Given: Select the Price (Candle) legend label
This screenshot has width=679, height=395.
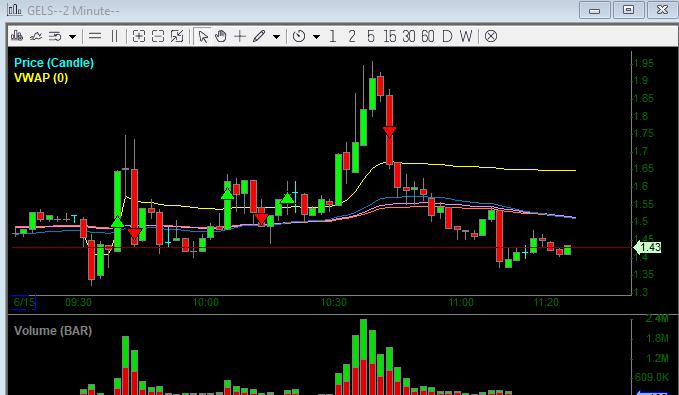Looking at the screenshot, I should [54, 63].
